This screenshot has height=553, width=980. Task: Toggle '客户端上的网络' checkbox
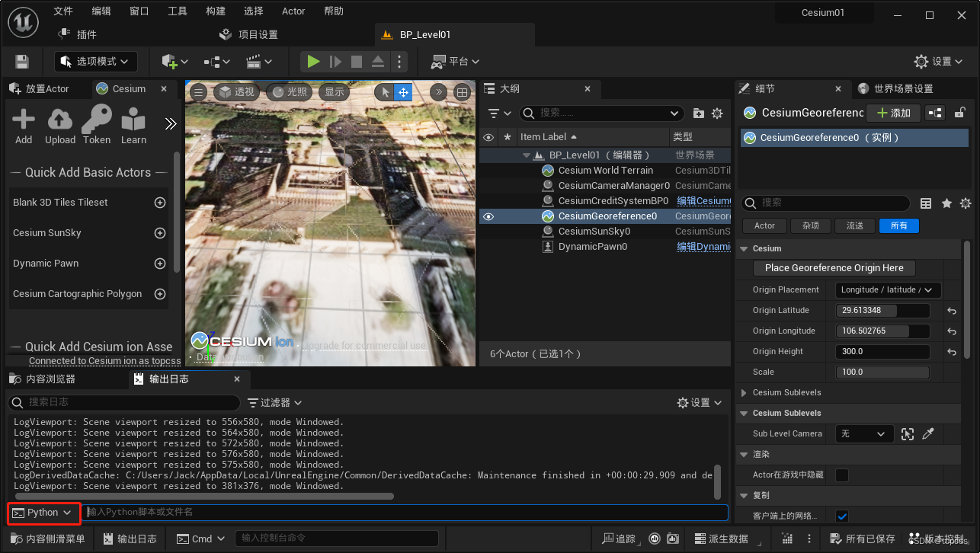tap(842, 516)
